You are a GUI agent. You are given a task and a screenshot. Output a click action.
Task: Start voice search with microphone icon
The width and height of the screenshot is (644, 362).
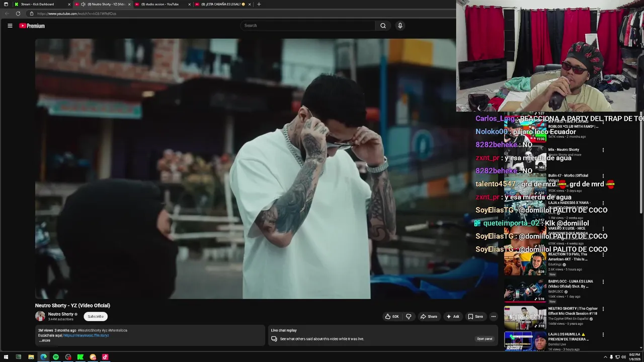(400, 26)
